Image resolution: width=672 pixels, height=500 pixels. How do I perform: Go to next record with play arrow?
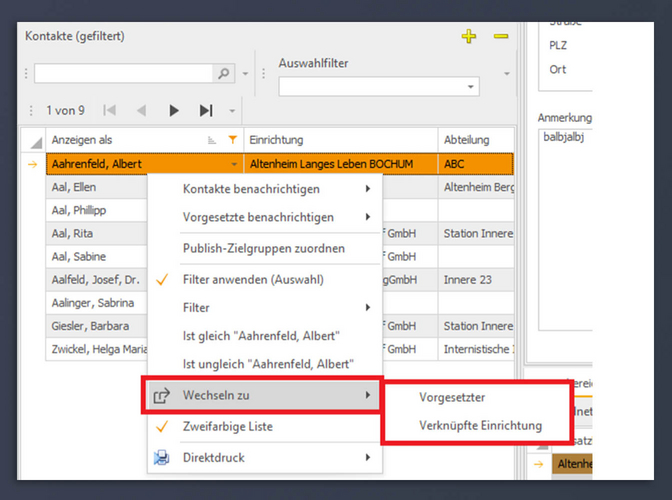(174, 110)
